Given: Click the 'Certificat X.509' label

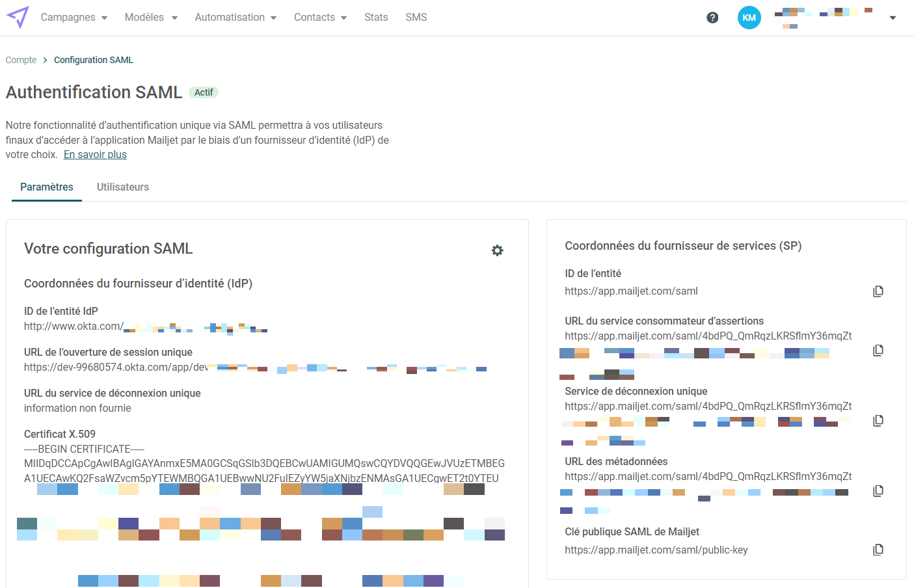Looking at the screenshot, I should (60, 434).
